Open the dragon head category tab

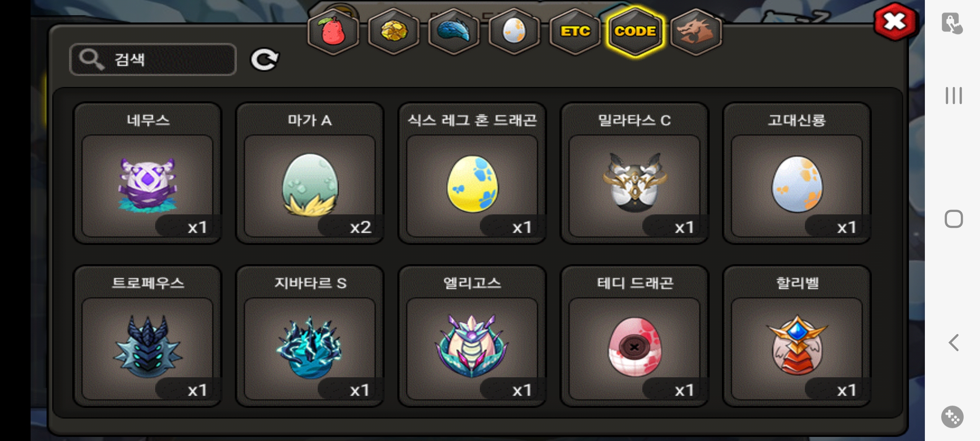[696, 32]
